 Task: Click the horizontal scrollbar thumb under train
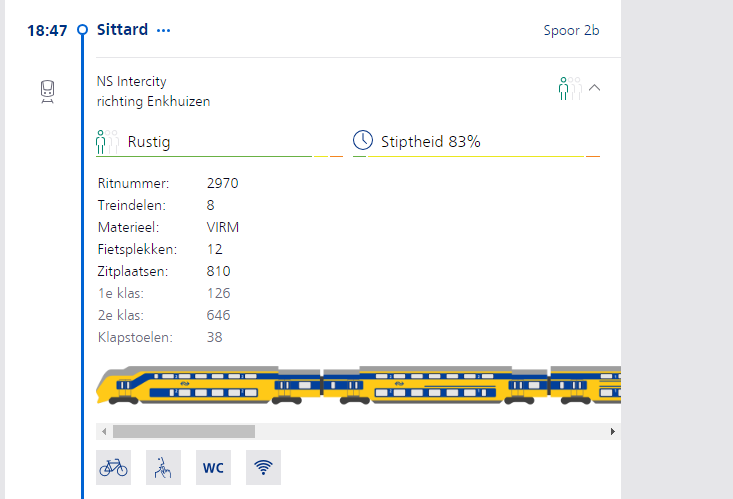pyautogui.click(x=184, y=431)
